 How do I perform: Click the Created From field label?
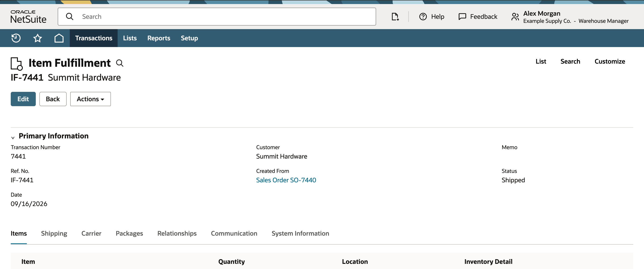(x=273, y=171)
